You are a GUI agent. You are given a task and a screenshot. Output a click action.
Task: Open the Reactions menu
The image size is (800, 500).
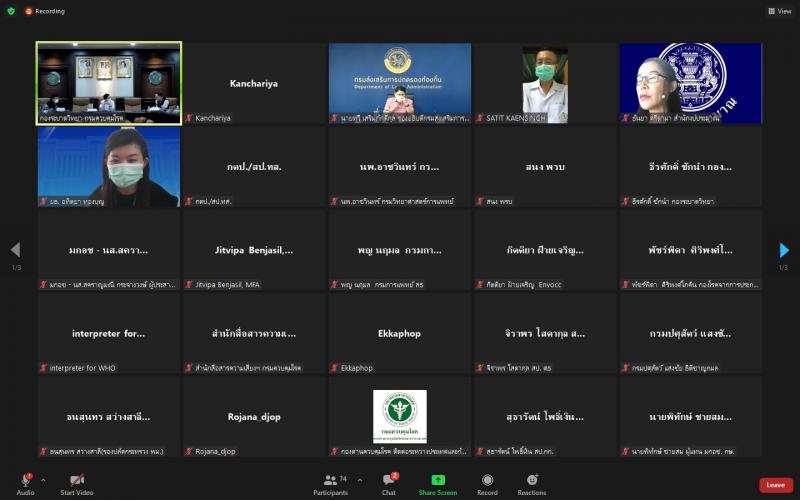tap(532, 484)
